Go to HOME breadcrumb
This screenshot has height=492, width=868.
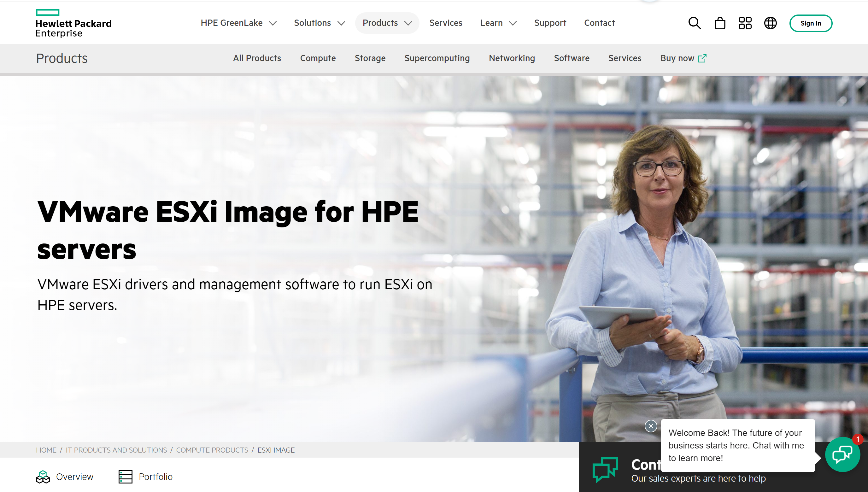click(x=46, y=450)
